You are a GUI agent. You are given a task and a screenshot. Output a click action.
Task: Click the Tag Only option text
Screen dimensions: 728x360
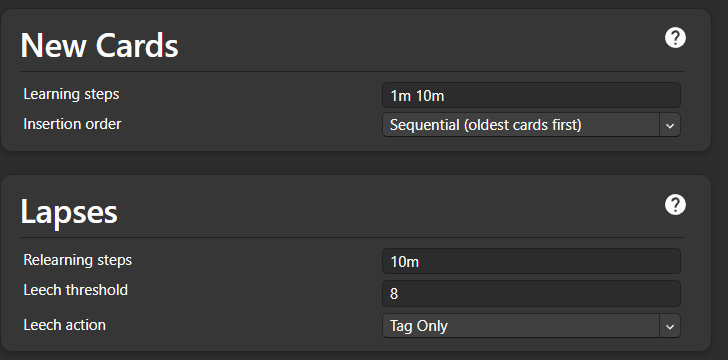[419, 326]
